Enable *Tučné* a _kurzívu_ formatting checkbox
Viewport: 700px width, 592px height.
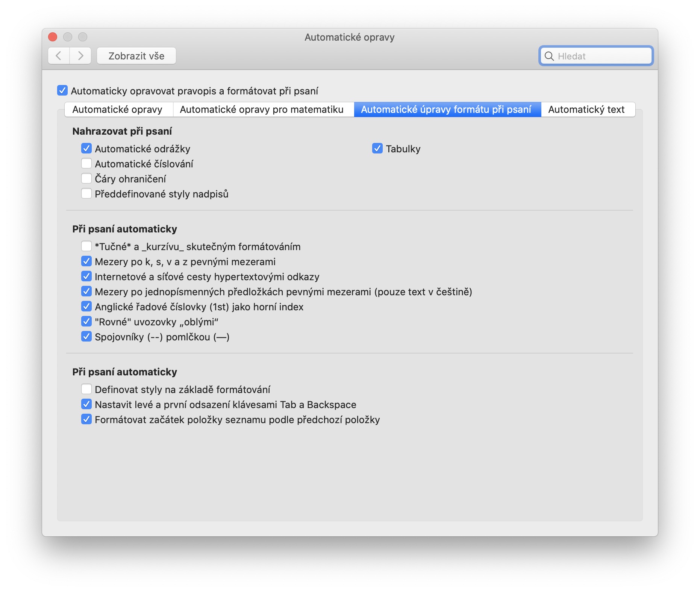86,246
